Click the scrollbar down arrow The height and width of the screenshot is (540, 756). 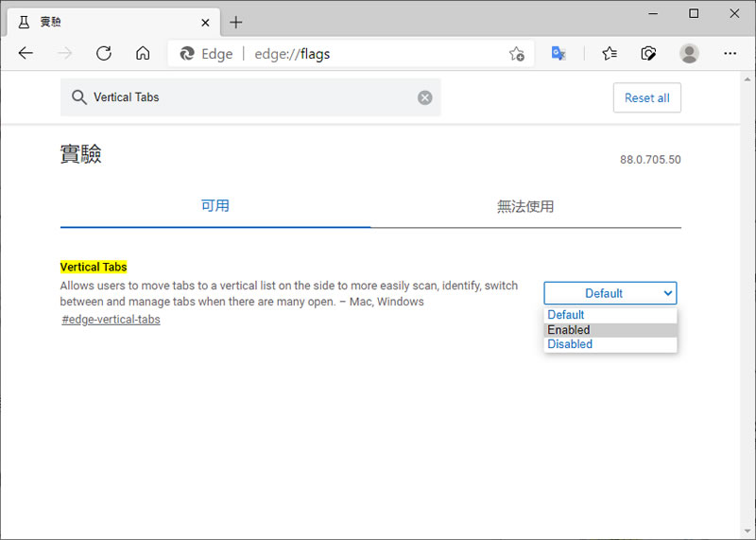tap(747, 531)
